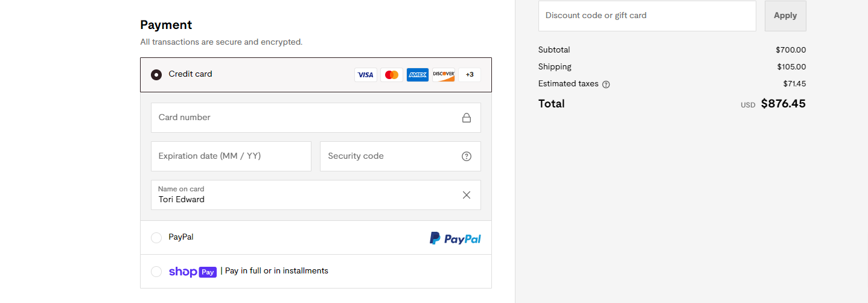
Task: Show the +3 additional card types
Action: 470,75
